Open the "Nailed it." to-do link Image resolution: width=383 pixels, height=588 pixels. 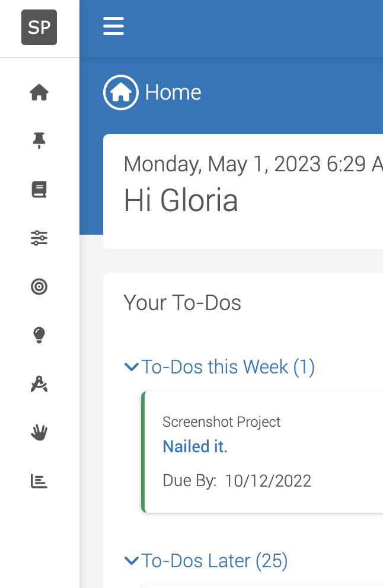(195, 446)
